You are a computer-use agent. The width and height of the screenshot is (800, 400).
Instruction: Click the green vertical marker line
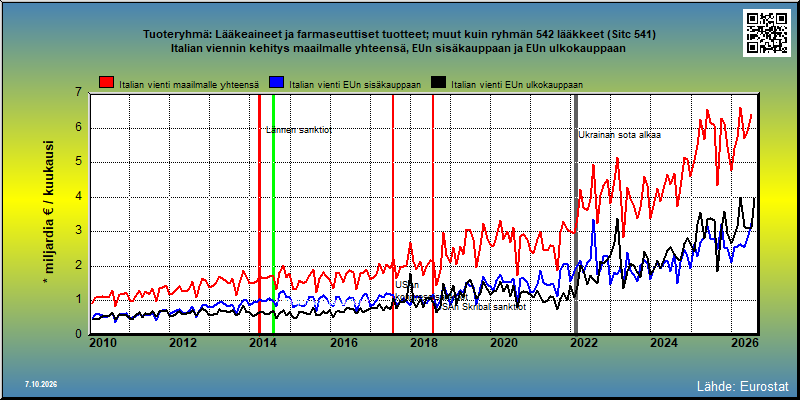(x=273, y=214)
